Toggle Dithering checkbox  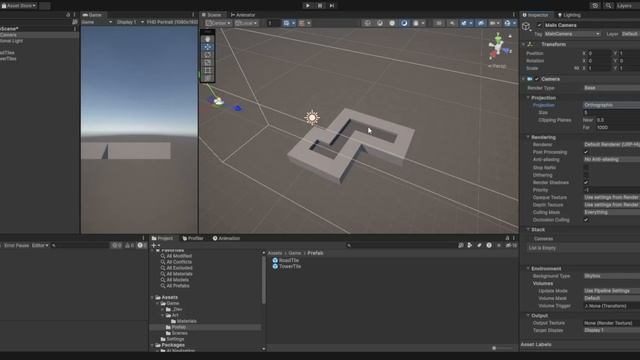click(586, 175)
